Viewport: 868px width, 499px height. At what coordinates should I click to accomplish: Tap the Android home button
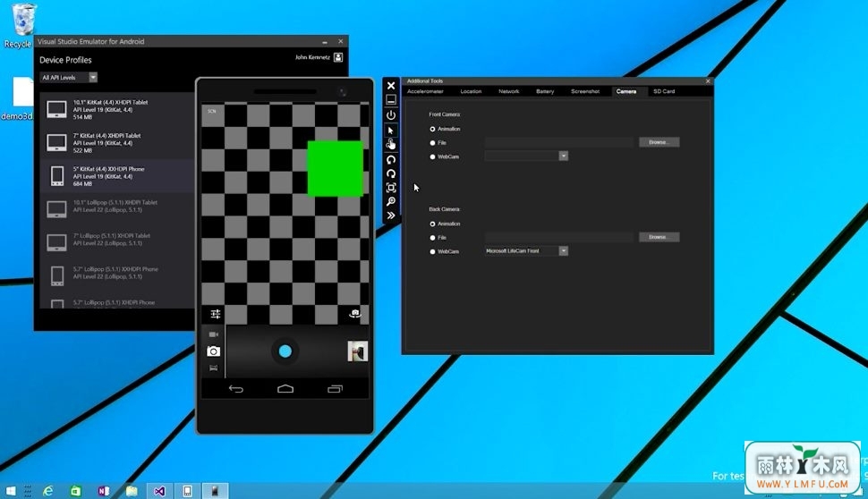(285, 389)
